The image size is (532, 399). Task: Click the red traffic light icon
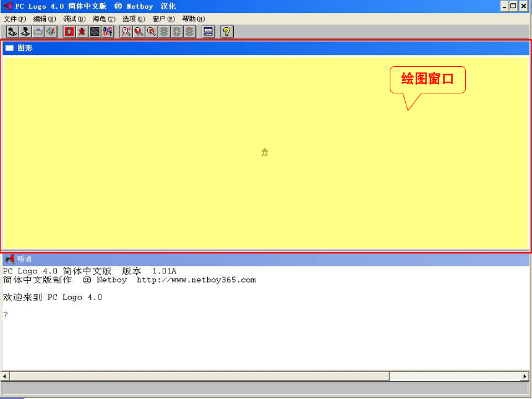190,32
